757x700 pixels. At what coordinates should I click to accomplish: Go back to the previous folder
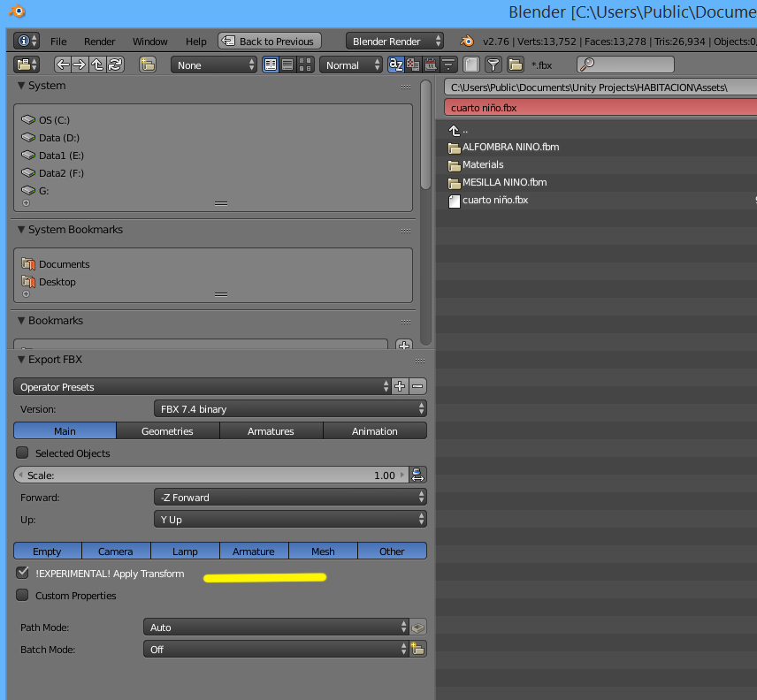pos(62,65)
